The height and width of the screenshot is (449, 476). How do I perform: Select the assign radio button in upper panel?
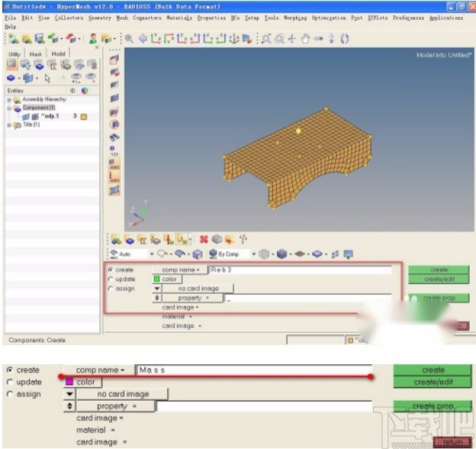(111, 289)
